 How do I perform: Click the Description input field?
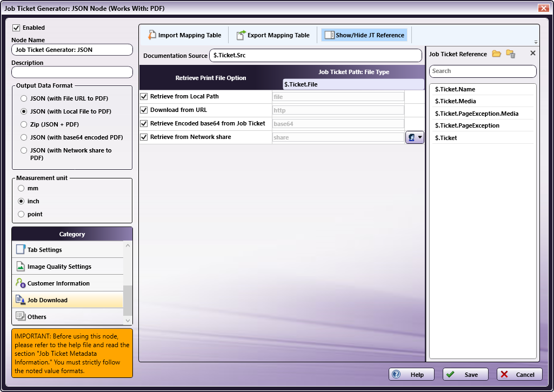pyautogui.click(x=72, y=72)
